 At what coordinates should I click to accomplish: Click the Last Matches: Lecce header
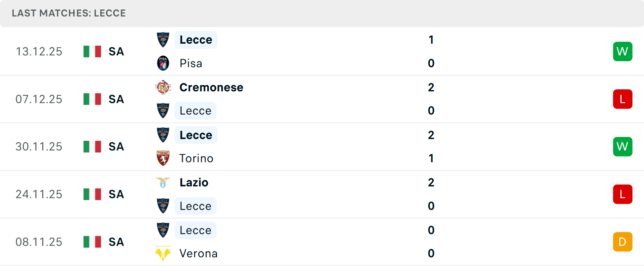coord(69,13)
